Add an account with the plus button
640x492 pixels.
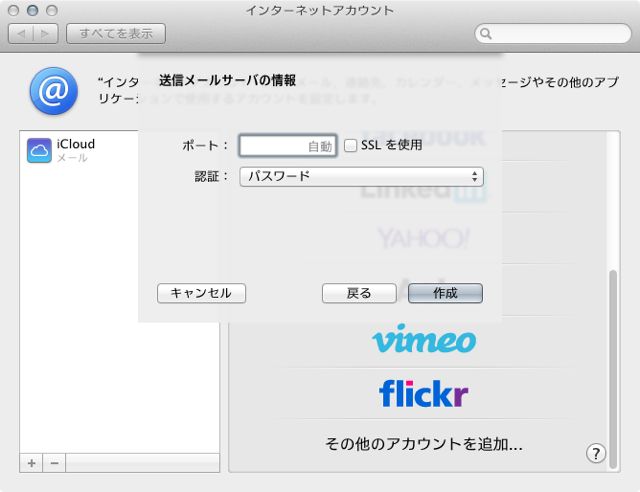pyautogui.click(x=31, y=463)
